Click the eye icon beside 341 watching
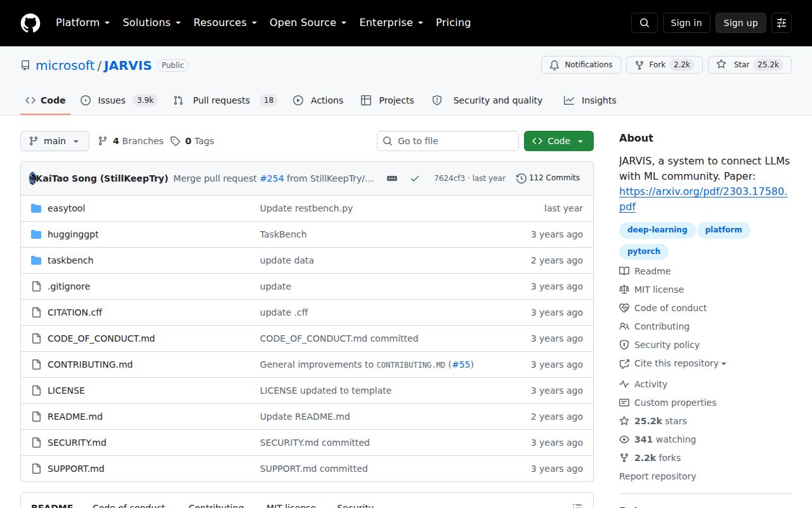The height and width of the screenshot is (508, 812). (624, 439)
